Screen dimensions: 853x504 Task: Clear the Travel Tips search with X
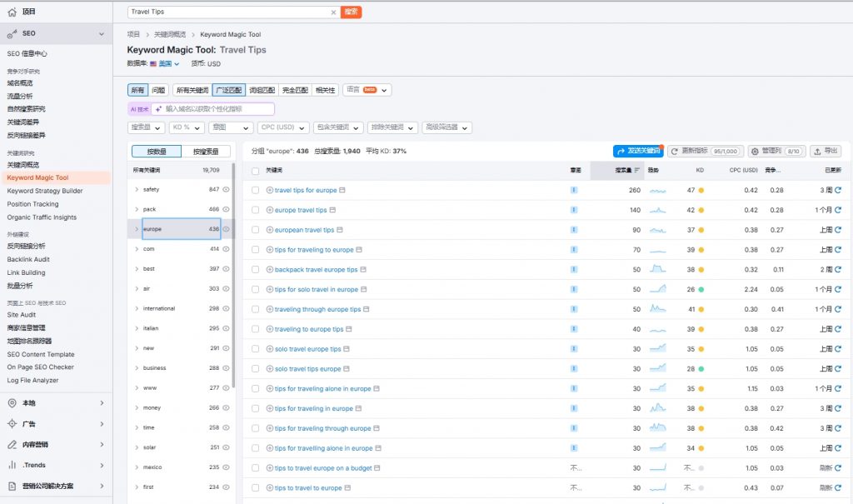(x=333, y=12)
